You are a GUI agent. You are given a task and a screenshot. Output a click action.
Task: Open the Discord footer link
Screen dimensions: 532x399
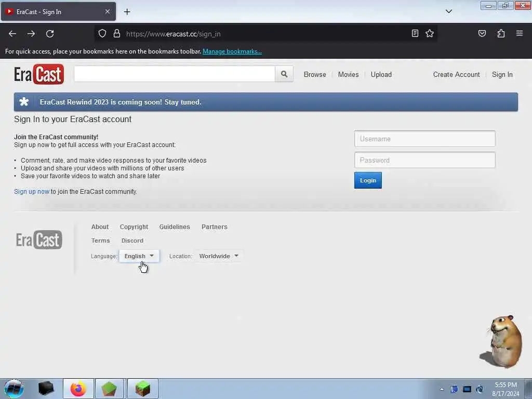[x=132, y=241]
